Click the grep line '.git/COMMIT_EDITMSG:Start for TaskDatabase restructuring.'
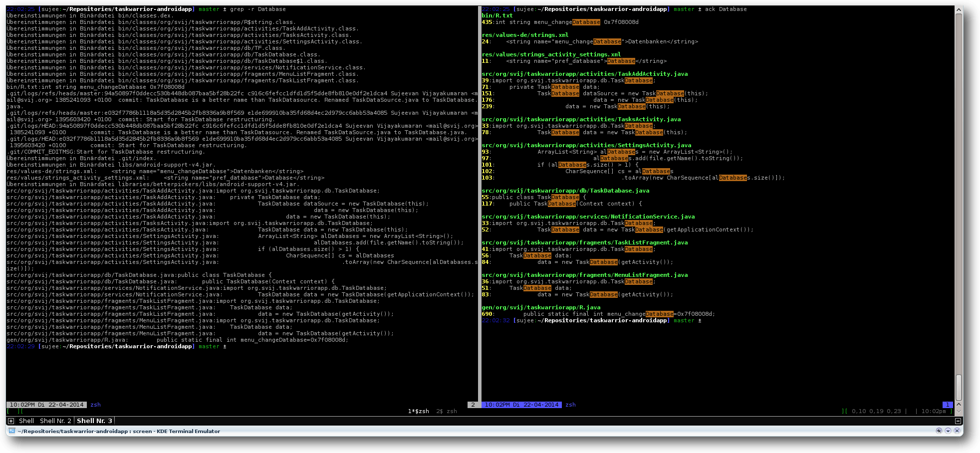This screenshot has height=453, width=980. (106, 152)
